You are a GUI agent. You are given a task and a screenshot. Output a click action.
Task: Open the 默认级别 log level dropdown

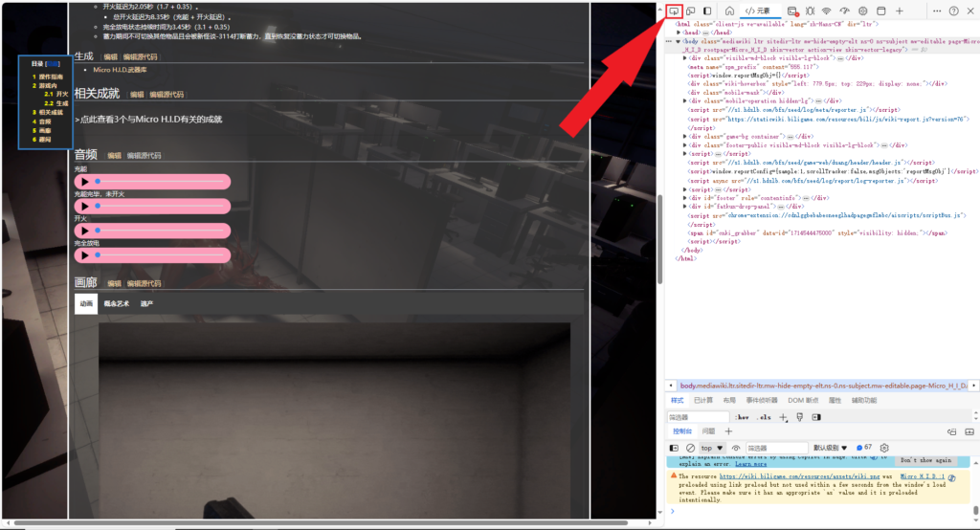click(830, 448)
